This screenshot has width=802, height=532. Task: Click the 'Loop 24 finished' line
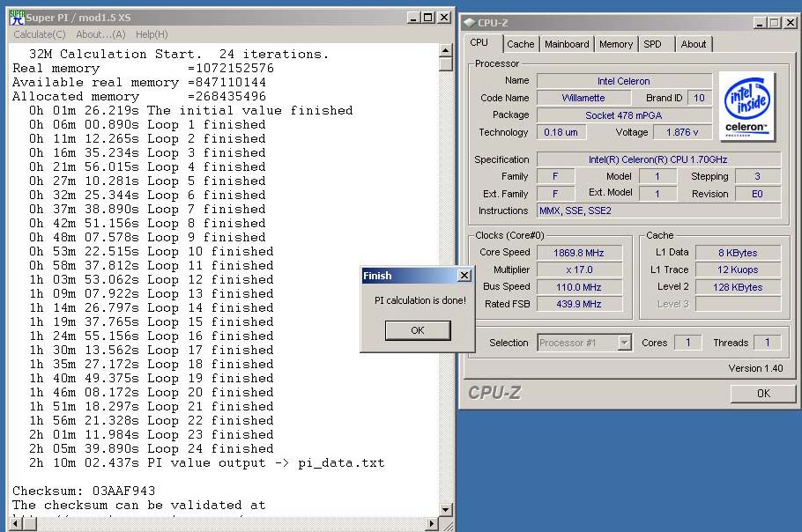click(151, 448)
